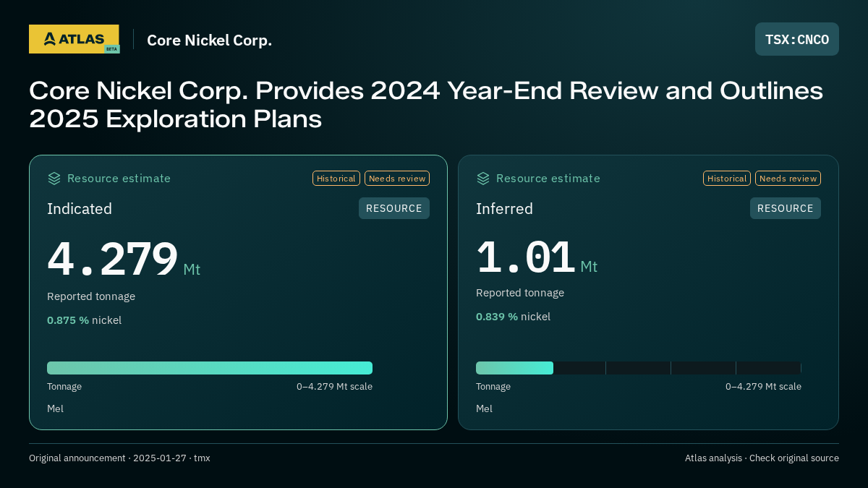Click the Historical tag on the Indicated card
This screenshot has width=868, height=488.
pyautogui.click(x=336, y=179)
